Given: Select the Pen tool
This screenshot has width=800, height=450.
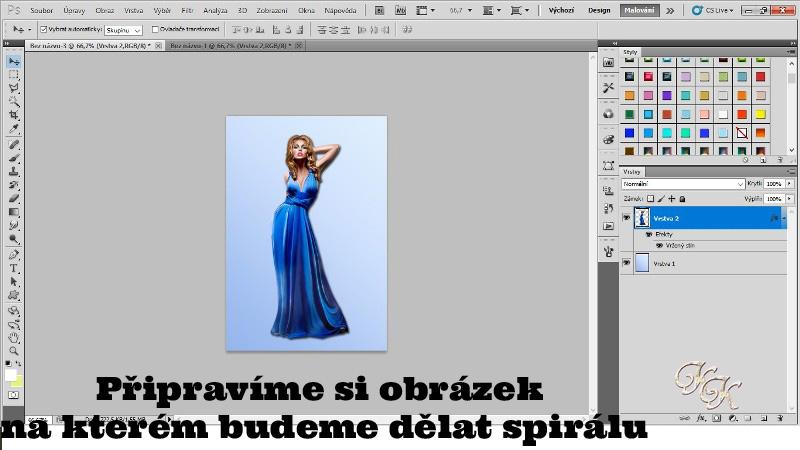Looking at the screenshot, I should point(14,255).
